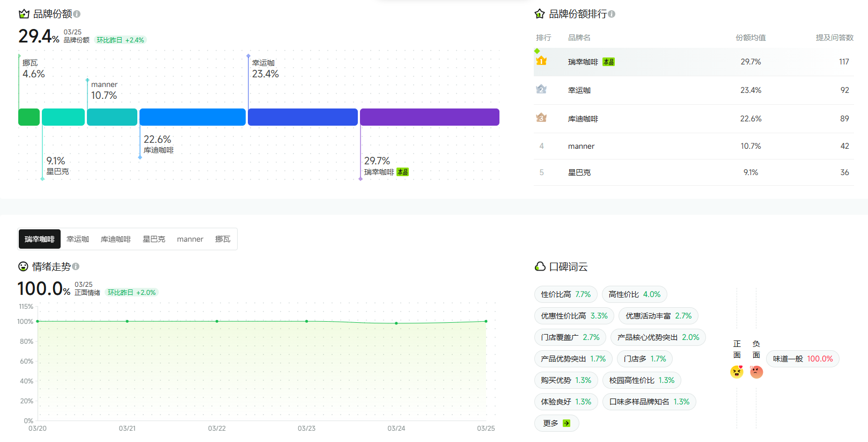Click the purple 瑞幸咖啡 share bar segment
The width and height of the screenshot is (868, 442).
coord(429,117)
